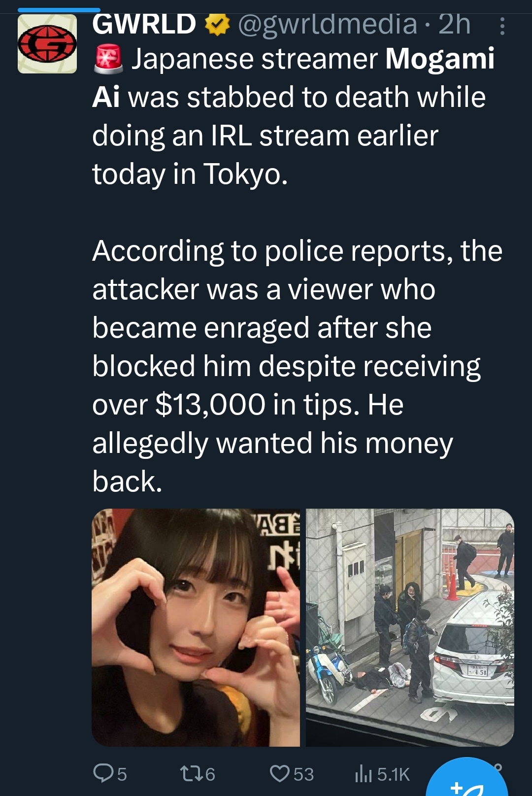Click the 2h timestamp
This screenshot has width=532, height=796.
coord(455,24)
